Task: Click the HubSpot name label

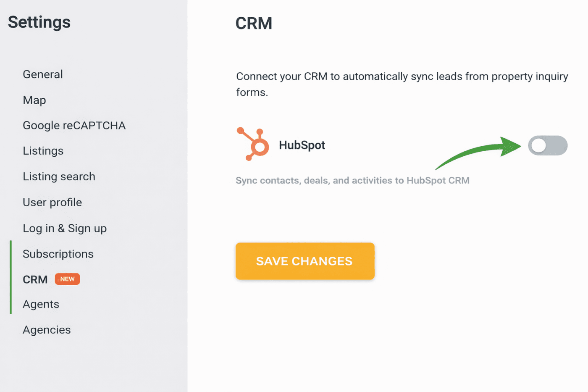Action: click(302, 145)
